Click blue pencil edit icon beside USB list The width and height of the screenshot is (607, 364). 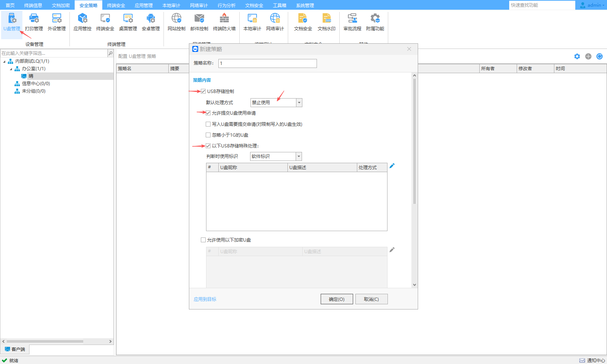click(x=392, y=166)
